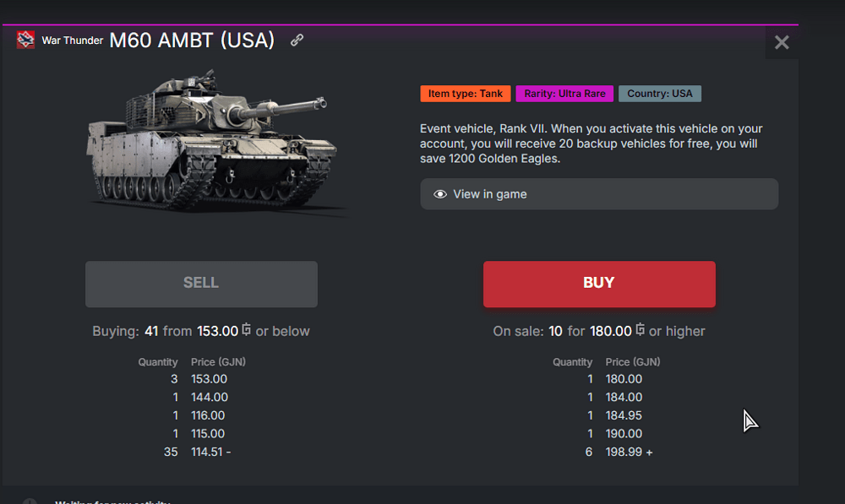This screenshot has height=504, width=845.
Task: Click the 184.95 sell offer price
Action: 624,416
